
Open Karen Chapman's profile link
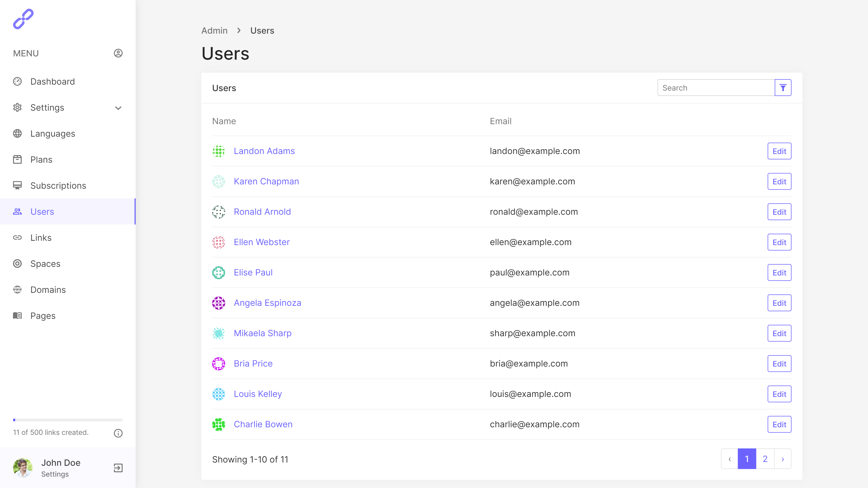266,181
